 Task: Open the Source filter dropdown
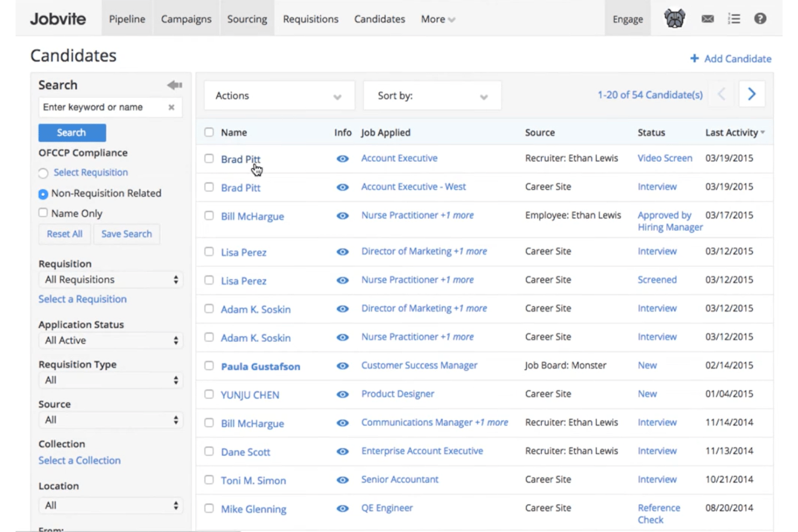[x=111, y=420]
